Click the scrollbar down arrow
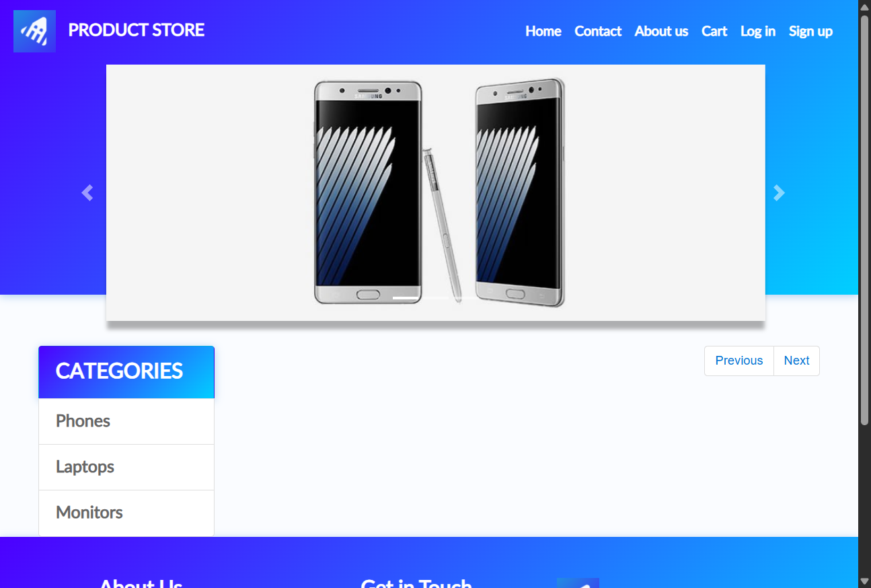This screenshot has width=871, height=588. (x=864, y=581)
